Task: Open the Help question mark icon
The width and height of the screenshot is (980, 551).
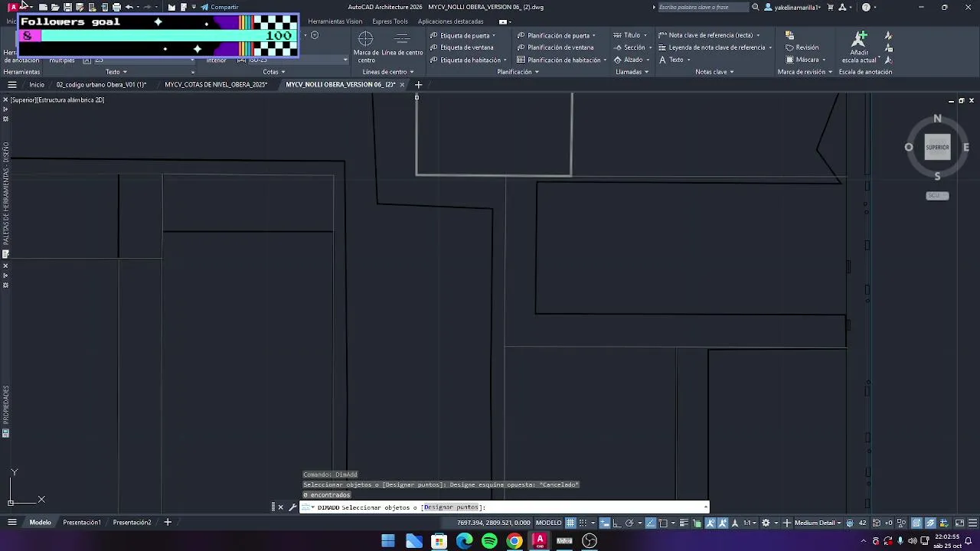Action: click(866, 7)
